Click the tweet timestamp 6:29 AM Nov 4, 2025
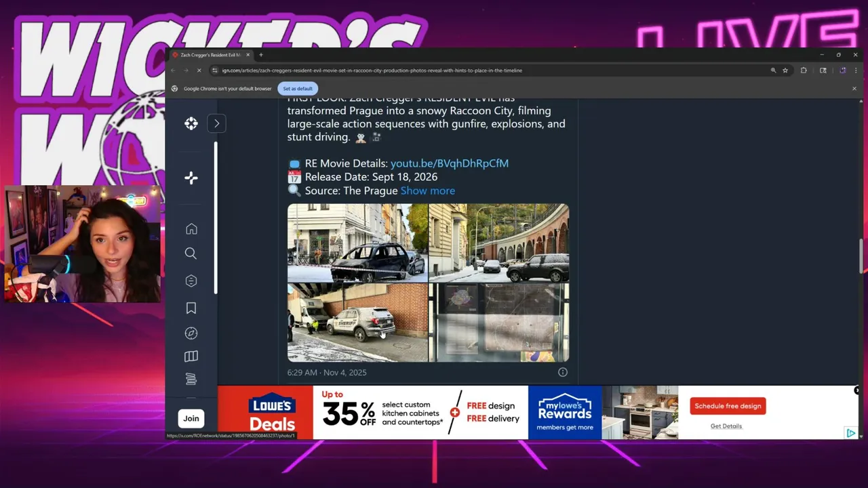Screen dimensions: 868x488 (327, 372)
